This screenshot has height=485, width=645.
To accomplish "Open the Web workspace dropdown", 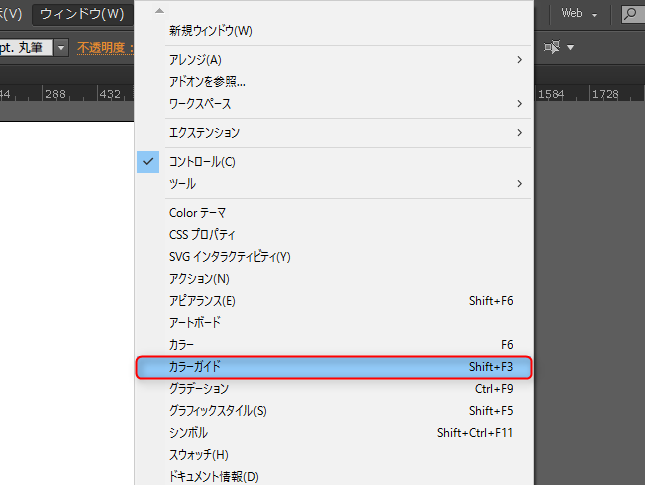I will click(x=579, y=14).
